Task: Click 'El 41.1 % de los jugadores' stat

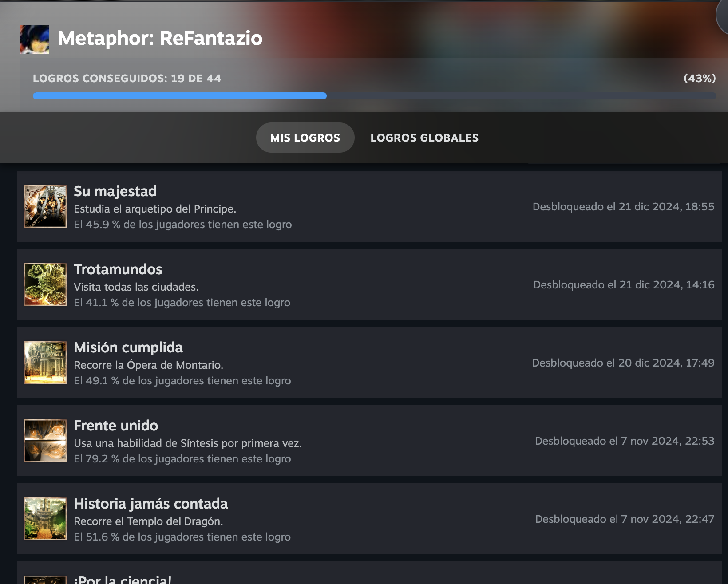Action: pyautogui.click(x=182, y=303)
